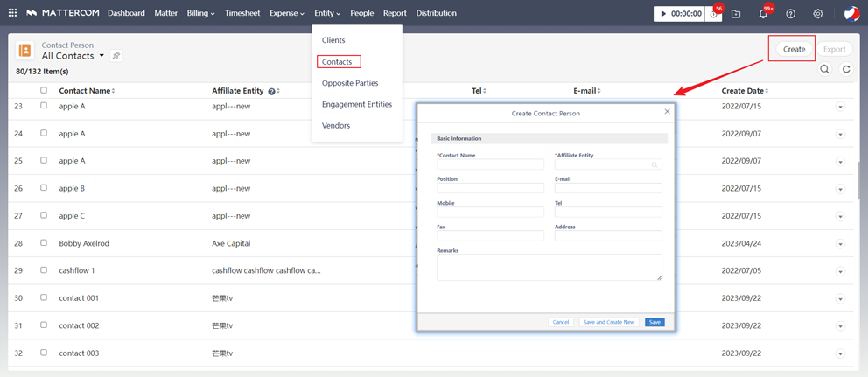868x377 pixels.
Task: Select Vendors in the Entity menu
Action: tap(336, 126)
